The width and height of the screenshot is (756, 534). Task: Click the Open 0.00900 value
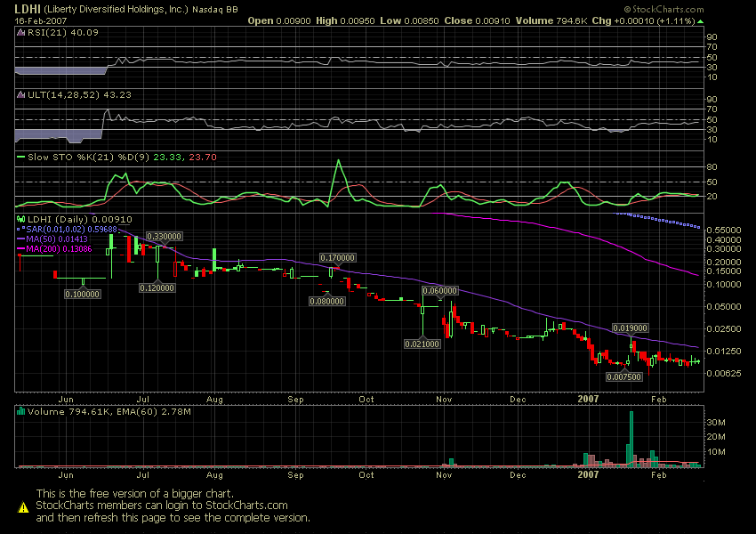pyautogui.click(x=279, y=20)
